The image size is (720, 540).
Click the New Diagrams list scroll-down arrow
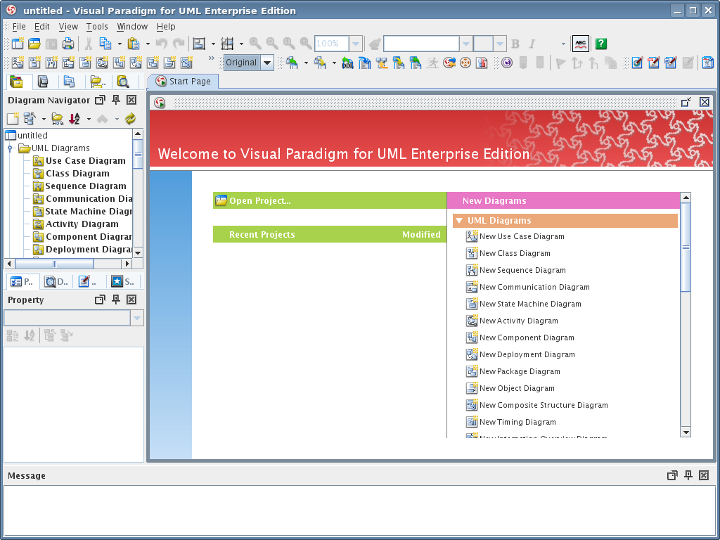[686, 432]
